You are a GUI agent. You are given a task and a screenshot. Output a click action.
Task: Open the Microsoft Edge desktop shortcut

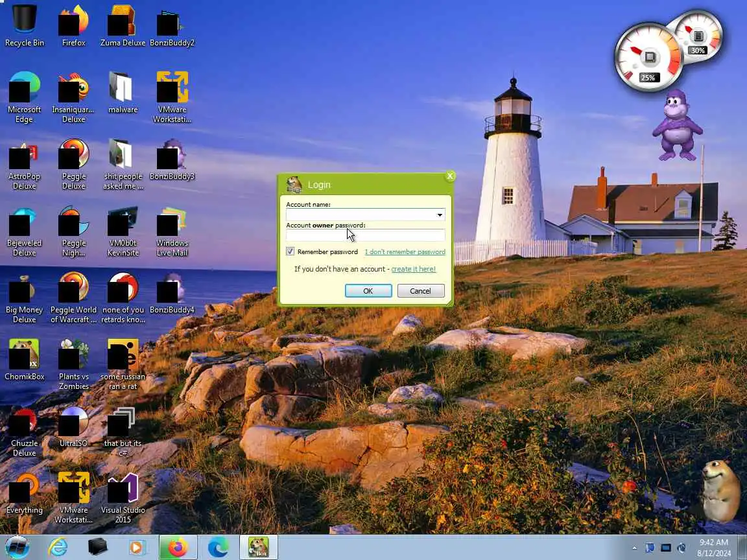pos(24,97)
